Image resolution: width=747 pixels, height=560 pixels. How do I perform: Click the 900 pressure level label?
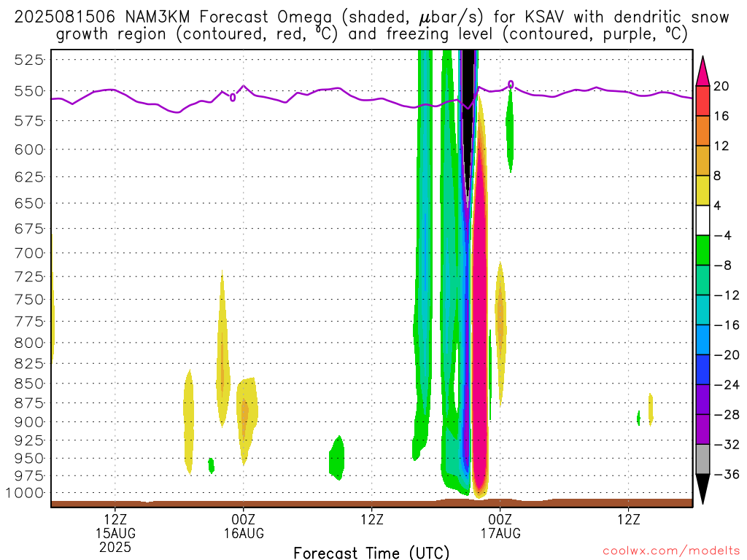point(28,422)
